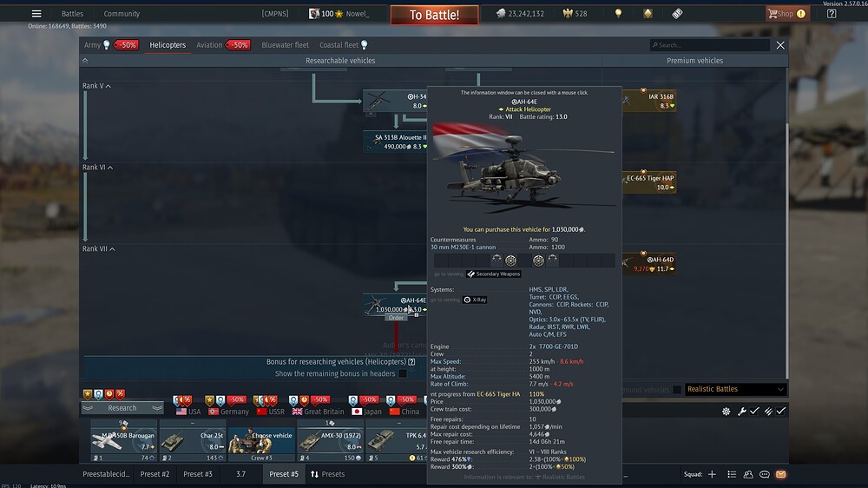Click the help question mark icon

832,14
